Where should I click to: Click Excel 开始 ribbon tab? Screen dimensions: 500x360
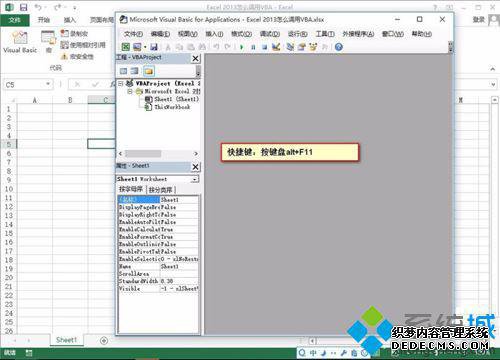pyautogui.click(x=44, y=20)
